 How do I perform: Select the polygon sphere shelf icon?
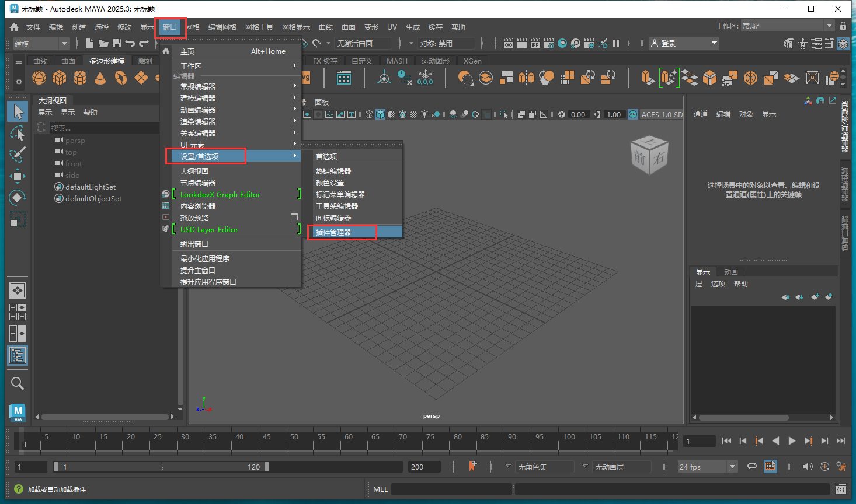[39, 78]
